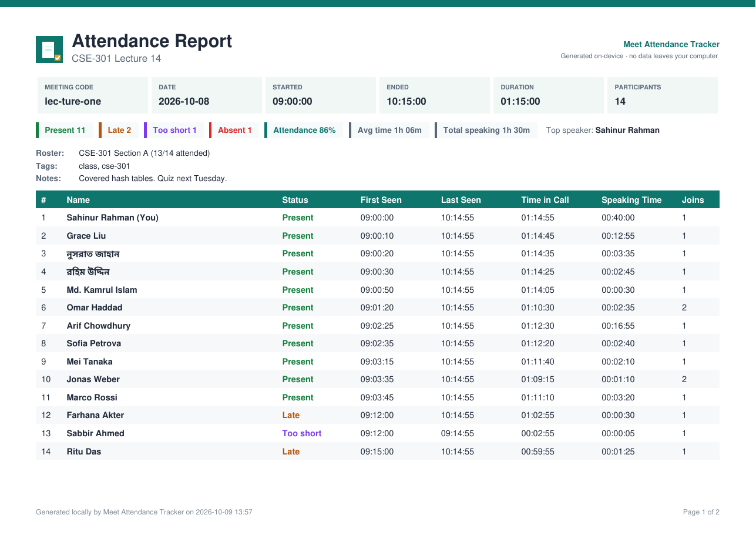Click the Page 1 of 2 footer label
The width and height of the screenshot is (756, 535).
point(701,512)
